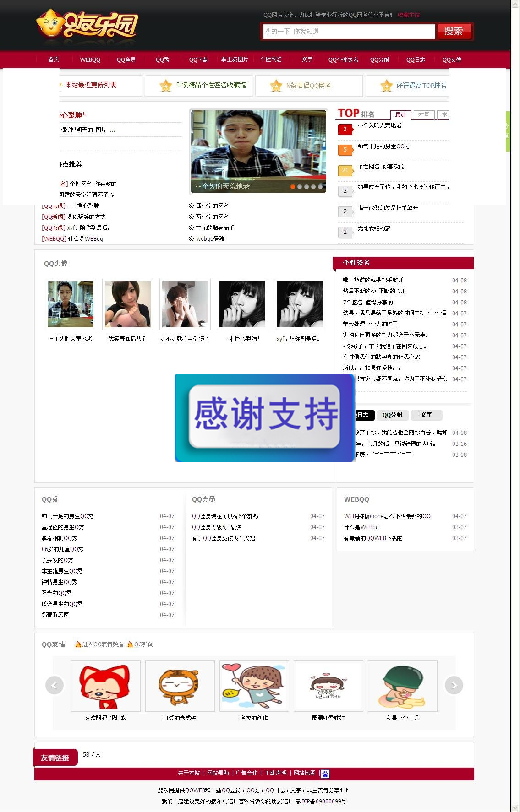This screenshot has height=812, width=520.
Task: Open 校花的贴身高手 link
Action: click(215, 228)
